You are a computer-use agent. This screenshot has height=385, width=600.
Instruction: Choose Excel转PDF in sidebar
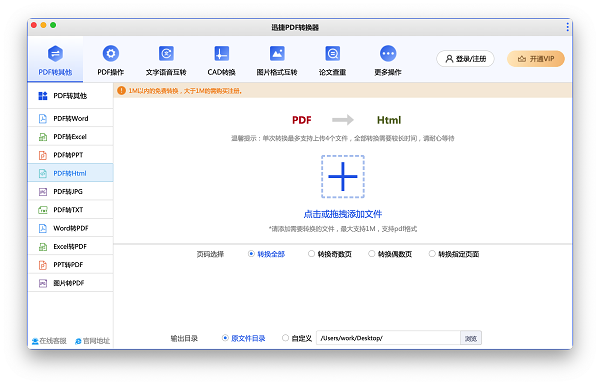70,246
